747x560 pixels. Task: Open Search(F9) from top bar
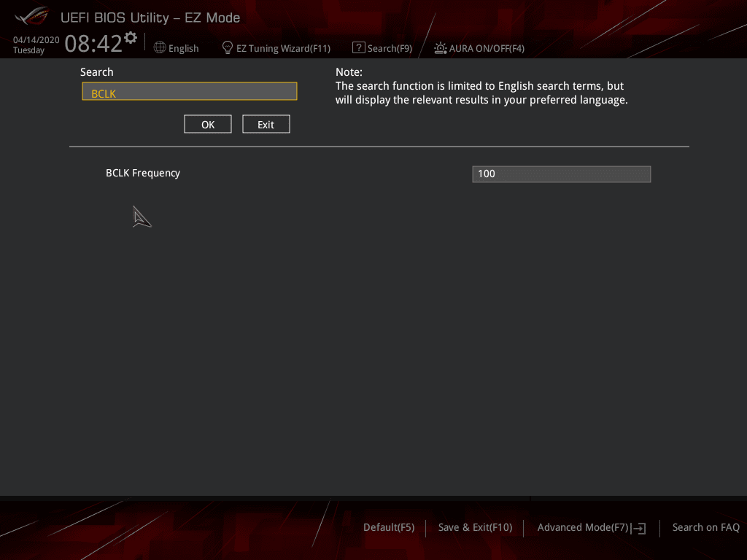[x=390, y=48]
